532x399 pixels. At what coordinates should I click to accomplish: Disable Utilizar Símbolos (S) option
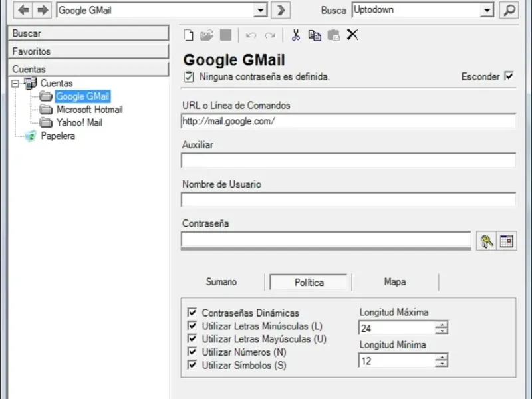point(192,365)
